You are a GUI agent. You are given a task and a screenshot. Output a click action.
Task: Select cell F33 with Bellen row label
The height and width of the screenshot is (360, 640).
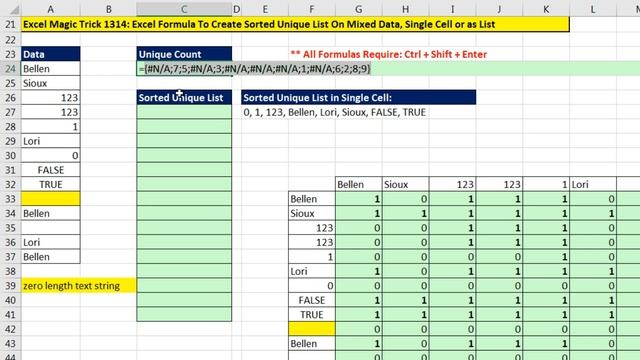(x=312, y=199)
